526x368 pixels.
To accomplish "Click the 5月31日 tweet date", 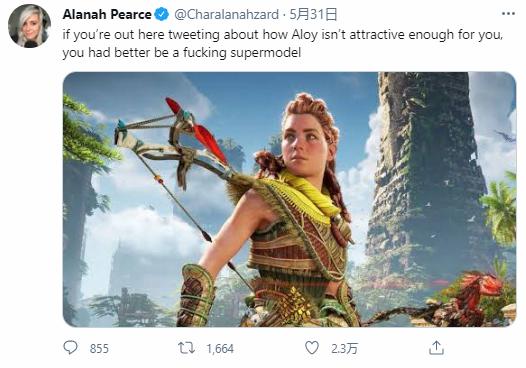I will point(313,14).
